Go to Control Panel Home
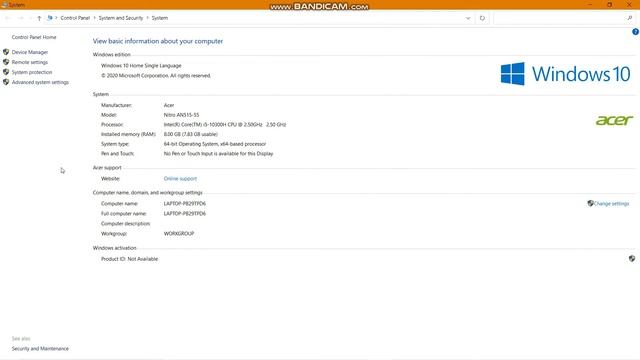Image resolution: width=640 pixels, height=360 pixels. (x=34, y=37)
